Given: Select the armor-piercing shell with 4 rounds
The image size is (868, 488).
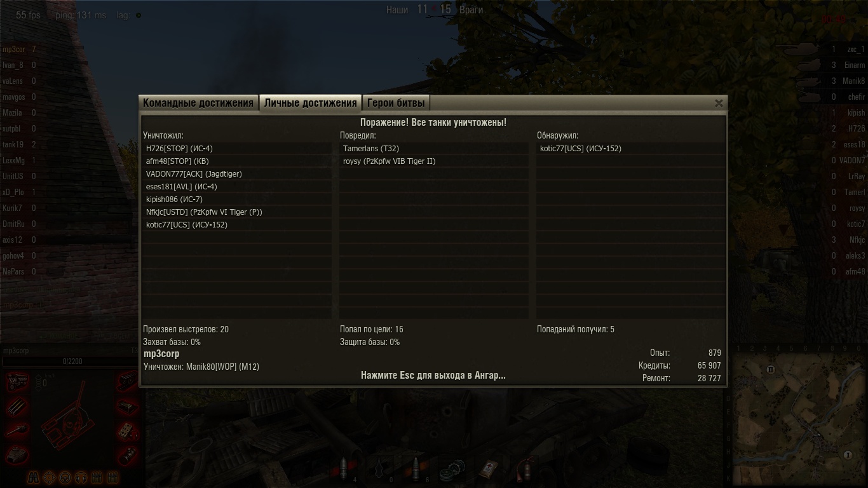Looking at the screenshot, I should tap(344, 468).
